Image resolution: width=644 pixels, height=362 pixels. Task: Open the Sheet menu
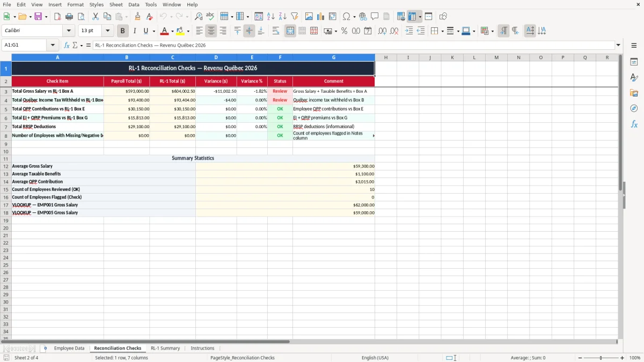[116, 4]
